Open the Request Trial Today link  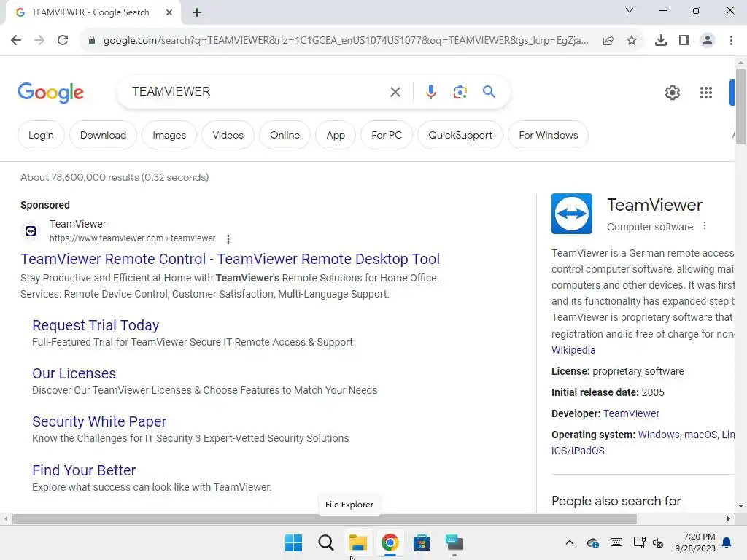96,325
